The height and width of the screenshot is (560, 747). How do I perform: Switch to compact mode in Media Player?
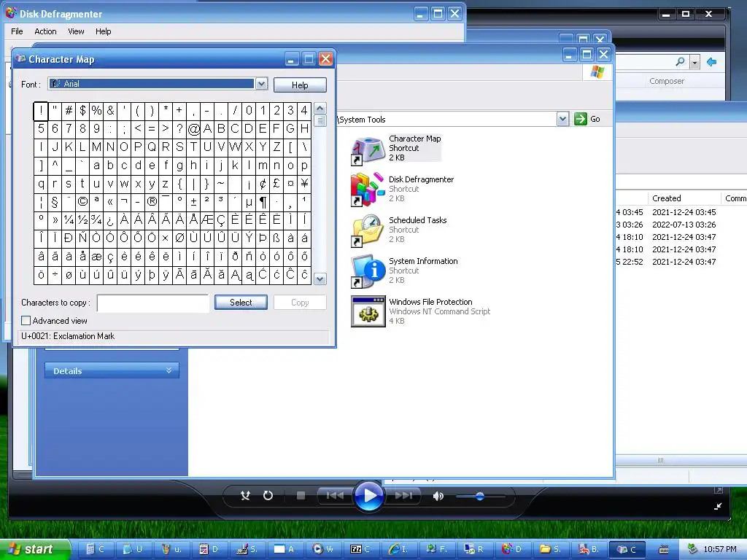718,506
